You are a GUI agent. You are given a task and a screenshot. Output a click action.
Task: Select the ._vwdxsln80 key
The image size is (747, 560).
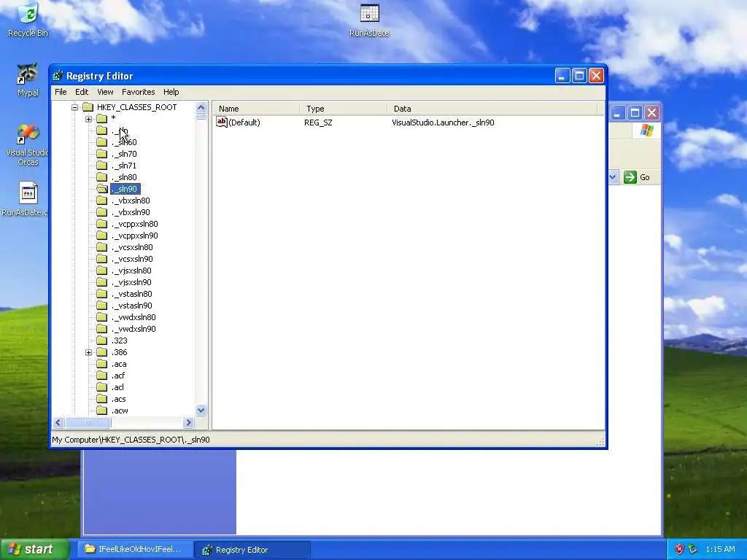click(x=133, y=317)
